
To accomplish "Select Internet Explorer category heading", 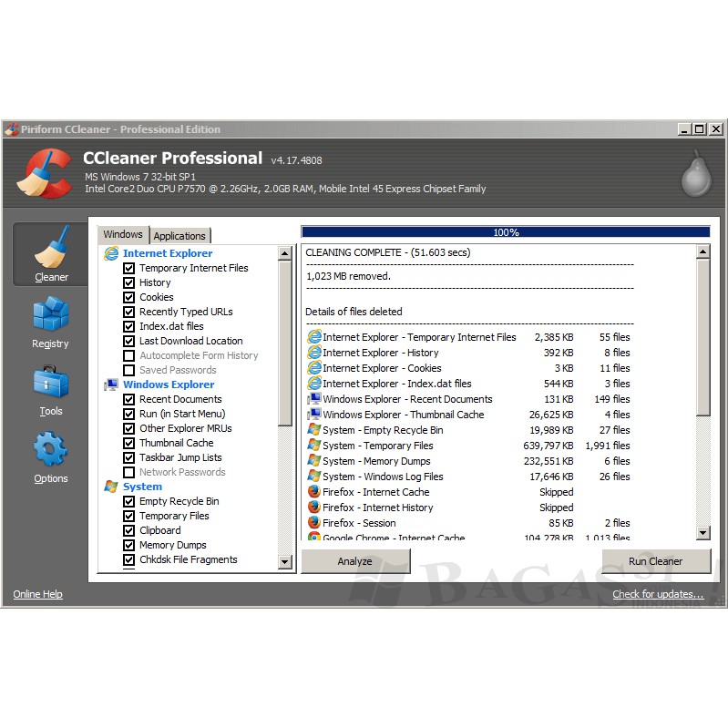I will (x=168, y=253).
